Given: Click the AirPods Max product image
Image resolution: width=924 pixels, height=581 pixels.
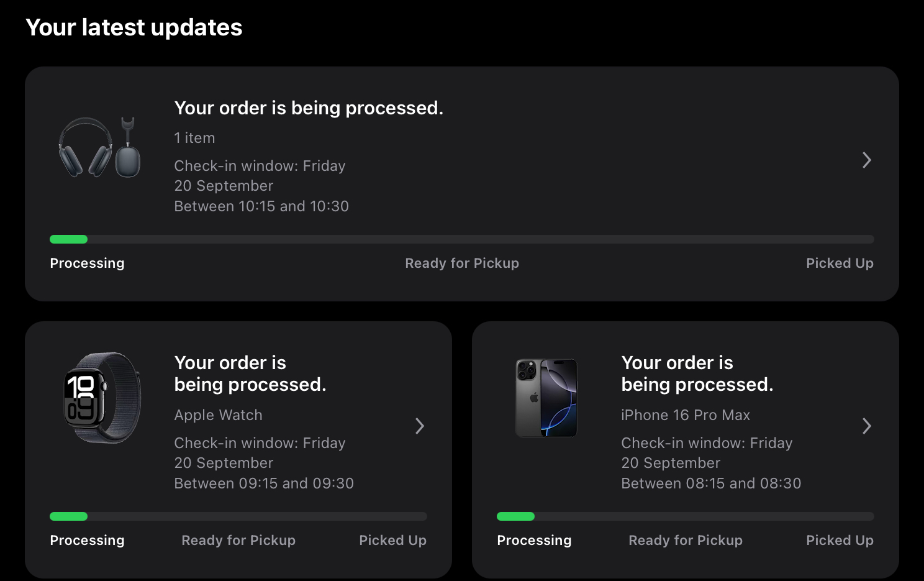Looking at the screenshot, I should 99,148.
